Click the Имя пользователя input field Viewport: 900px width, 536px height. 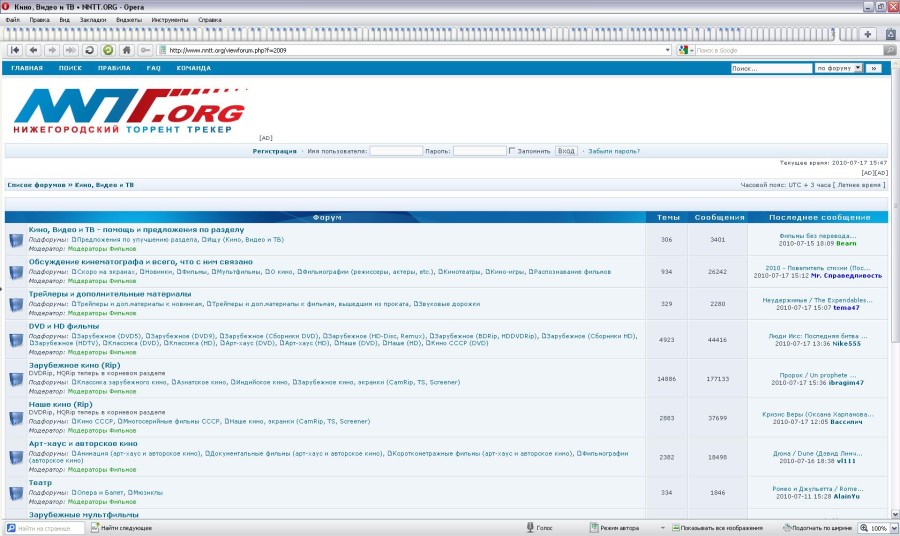tap(396, 151)
